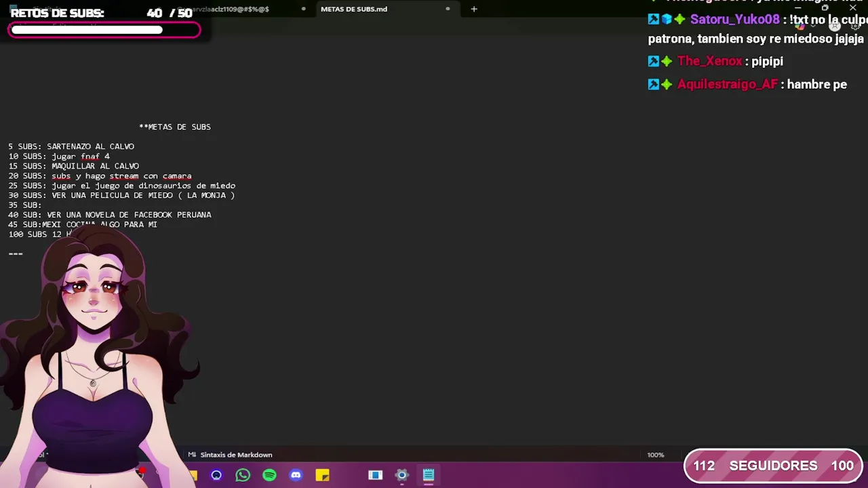Click the empty 35 SUB: line
This screenshot has height=488, width=868.
(25, 205)
